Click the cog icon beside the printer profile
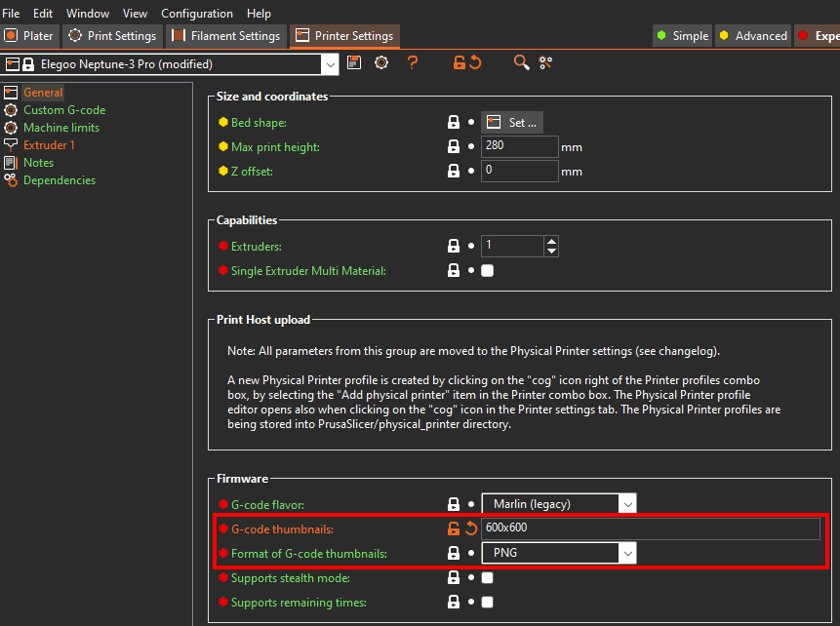The width and height of the screenshot is (840, 626). (x=381, y=63)
